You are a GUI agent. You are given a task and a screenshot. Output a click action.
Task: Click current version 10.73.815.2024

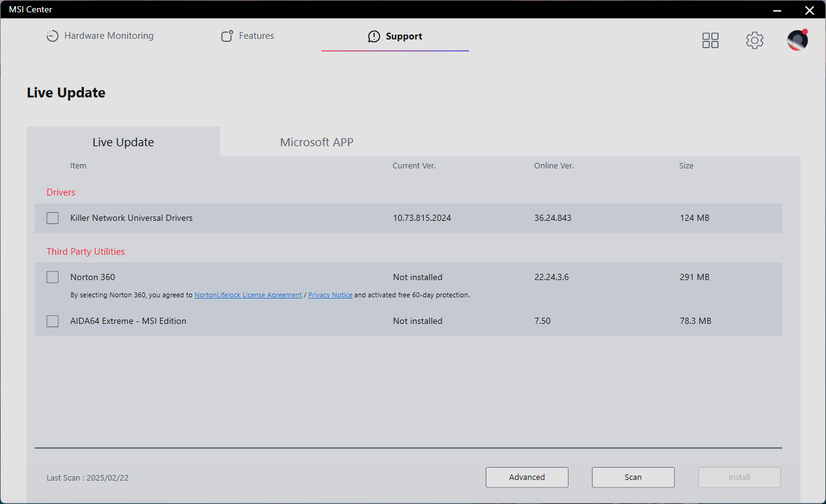422,218
